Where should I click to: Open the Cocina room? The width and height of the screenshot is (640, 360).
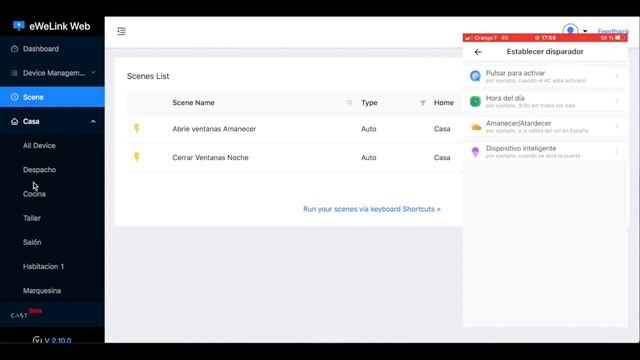(34, 194)
